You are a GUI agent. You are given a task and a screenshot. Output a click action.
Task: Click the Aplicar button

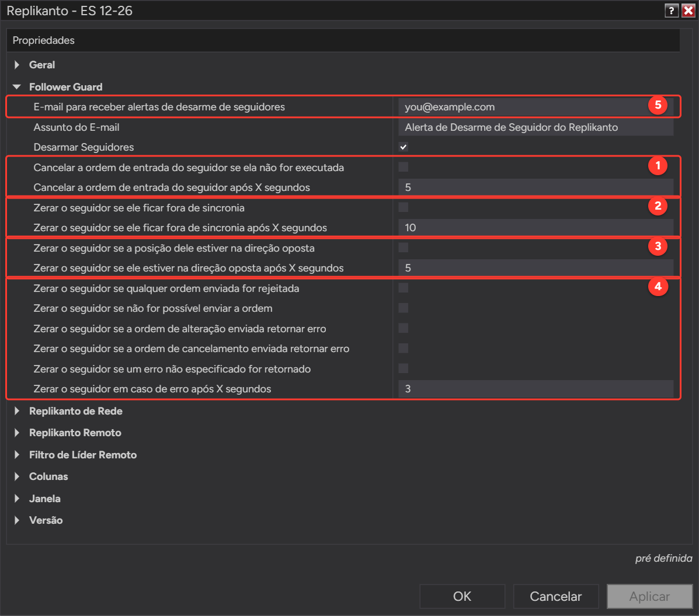[x=649, y=596]
